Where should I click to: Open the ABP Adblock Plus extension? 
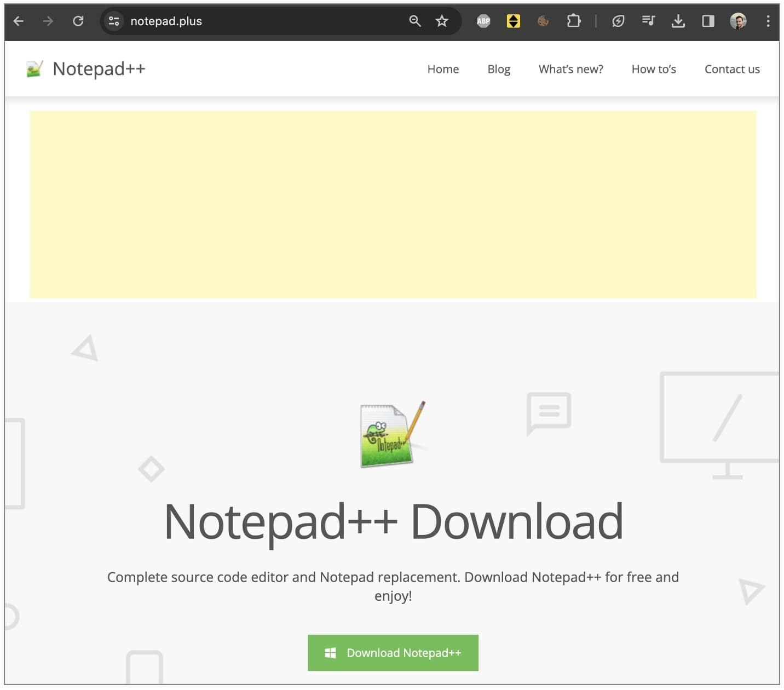[x=483, y=21]
